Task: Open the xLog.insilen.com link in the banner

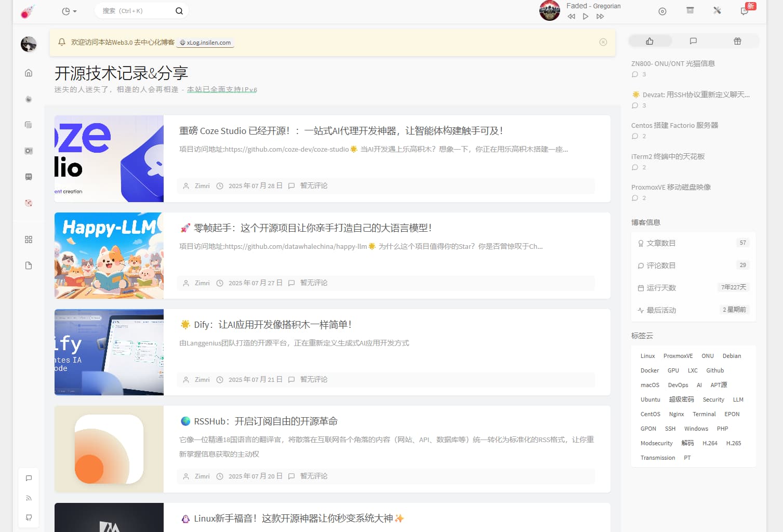Action: pyautogui.click(x=205, y=43)
